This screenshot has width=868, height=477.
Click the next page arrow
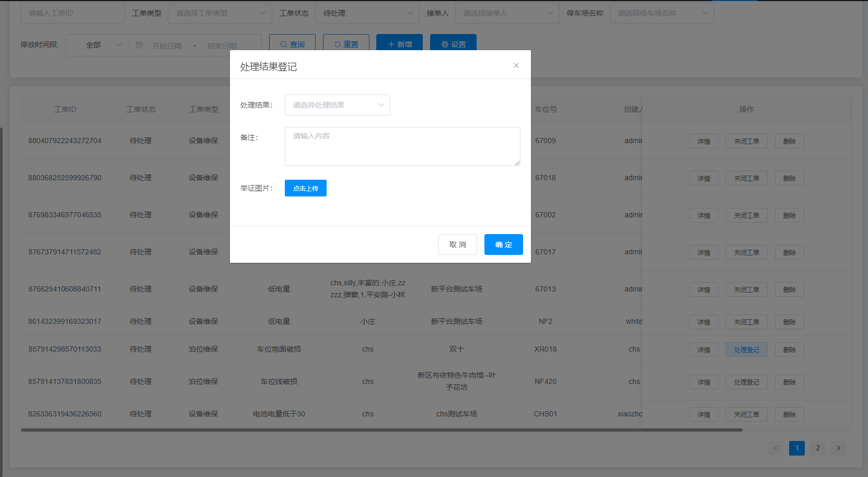[839, 448]
